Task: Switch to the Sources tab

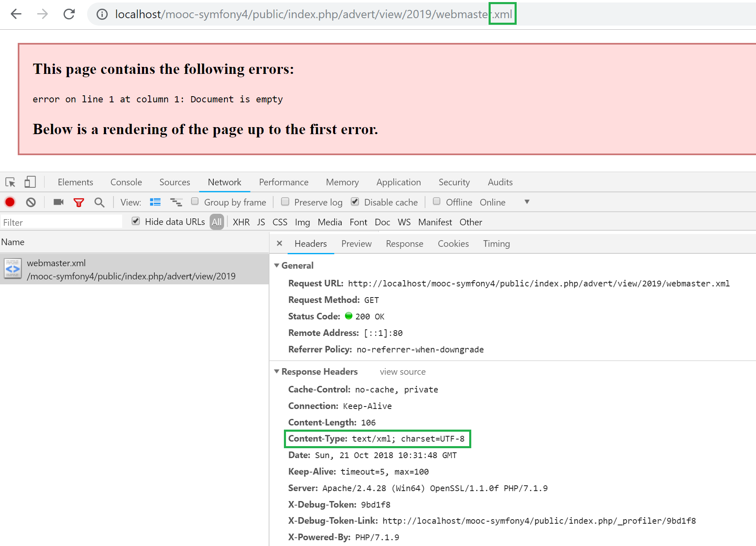Action: click(175, 182)
